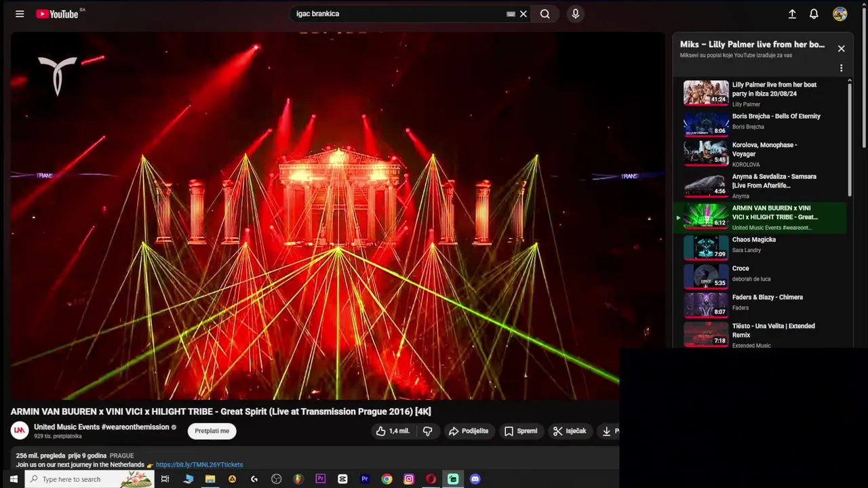The height and width of the screenshot is (488, 868).
Task: Open the on-screen keyboard in the search box
Action: click(x=511, y=14)
